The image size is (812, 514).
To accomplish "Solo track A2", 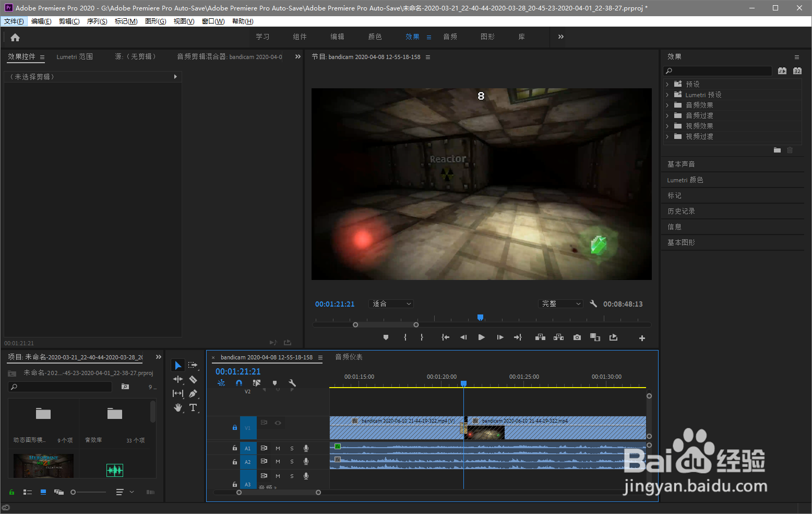I will [x=292, y=462].
